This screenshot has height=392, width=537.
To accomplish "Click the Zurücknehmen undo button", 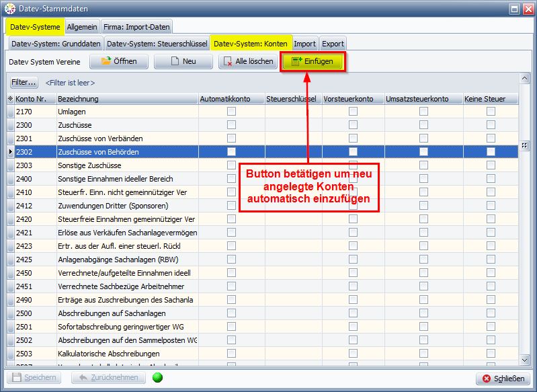I will [x=109, y=378].
